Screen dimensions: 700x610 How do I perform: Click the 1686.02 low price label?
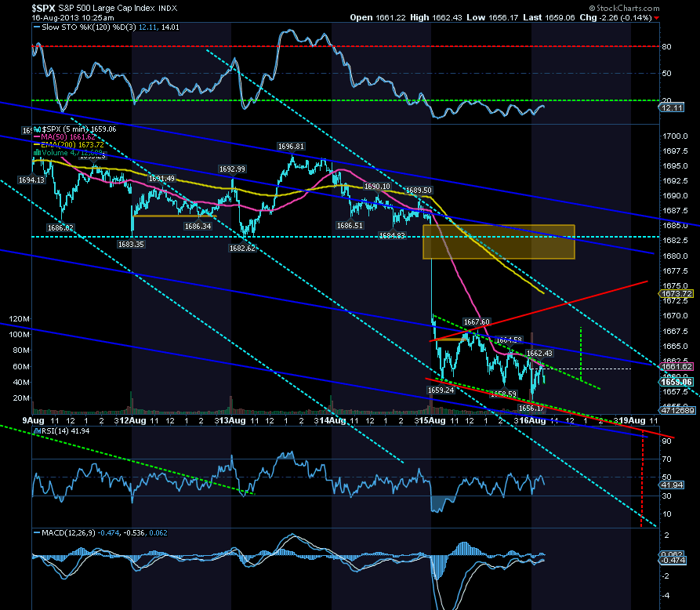click(60, 227)
